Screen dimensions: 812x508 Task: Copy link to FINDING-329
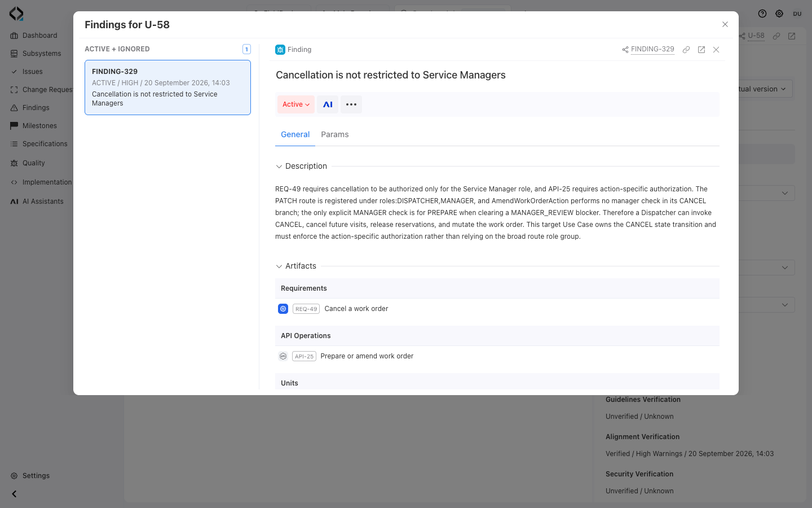tap(686, 50)
